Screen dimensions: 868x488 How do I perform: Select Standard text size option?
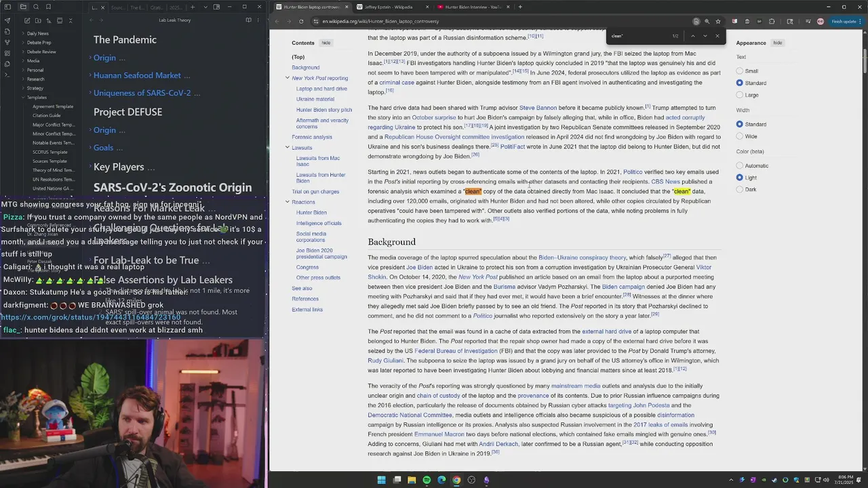(x=740, y=83)
